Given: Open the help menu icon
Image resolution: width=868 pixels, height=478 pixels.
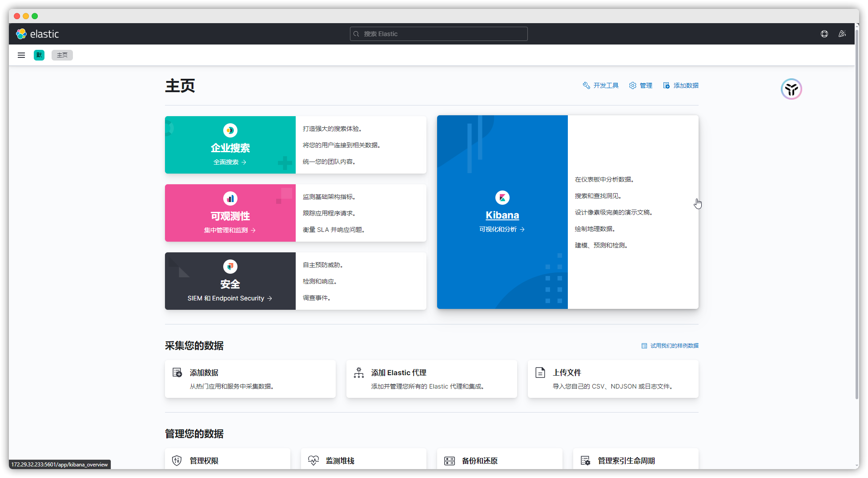Looking at the screenshot, I should (x=824, y=34).
